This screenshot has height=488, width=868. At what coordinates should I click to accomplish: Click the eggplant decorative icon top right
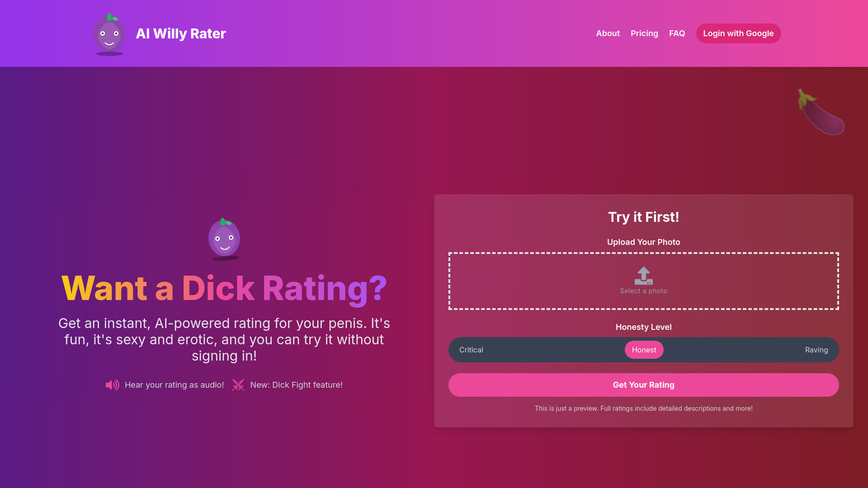(821, 113)
